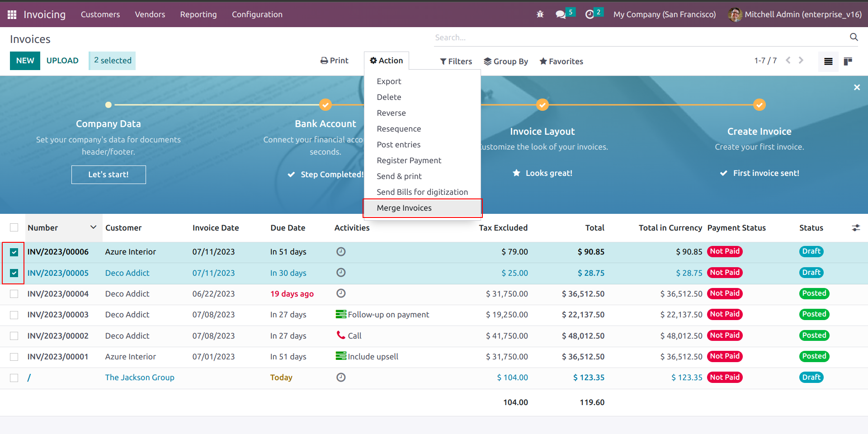Click Follow-up on payment activity icon
The image size is (868, 434).
(341, 314)
